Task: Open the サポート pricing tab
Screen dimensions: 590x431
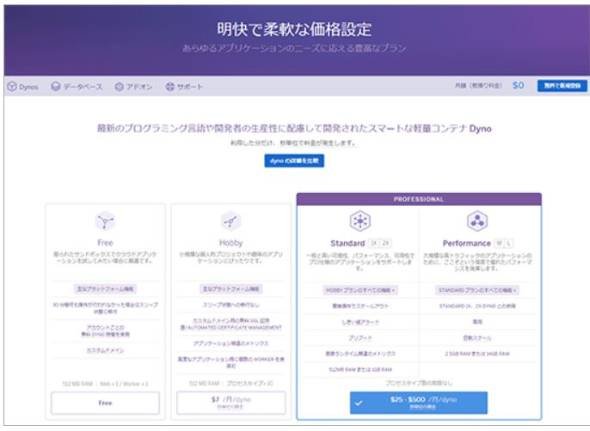Action: point(184,87)
